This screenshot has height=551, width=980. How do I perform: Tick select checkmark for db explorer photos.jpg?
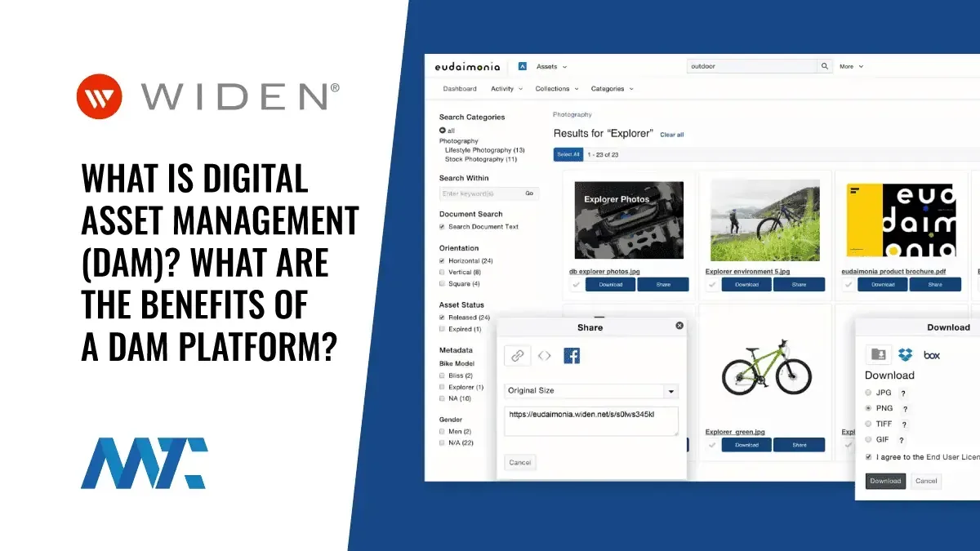pos(577,285)
